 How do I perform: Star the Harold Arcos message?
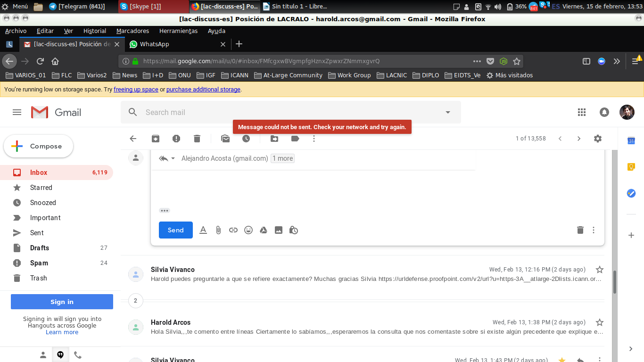(x=599, y=322)
